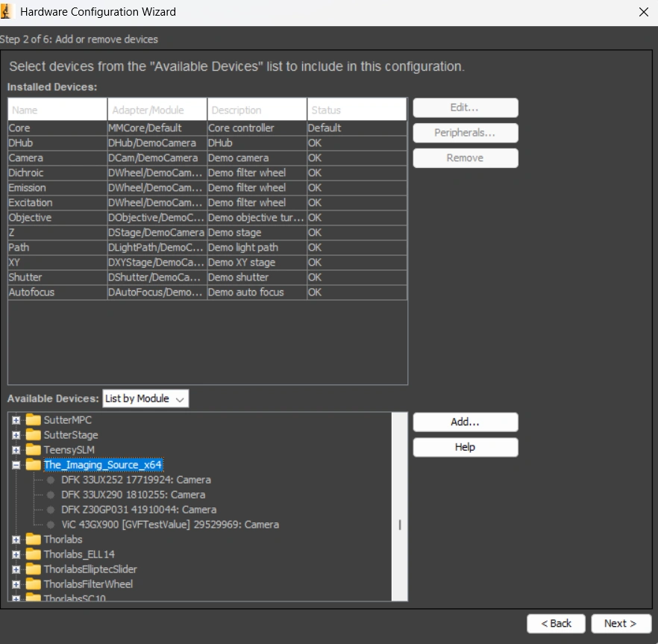Viewport: 658px width, 644px height.
Task: Select the Camera row in Installed Devices
Action: click(x=57, y=157)
